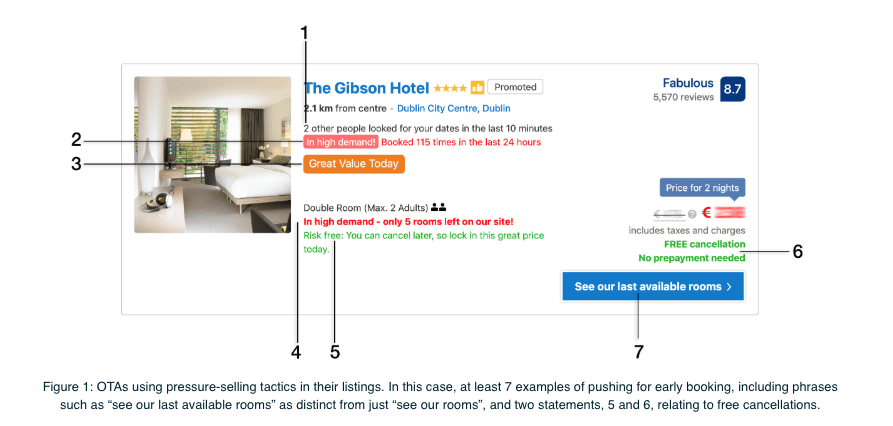
Task: Click the grey question mark price info icon
Action: coord(692,214)
